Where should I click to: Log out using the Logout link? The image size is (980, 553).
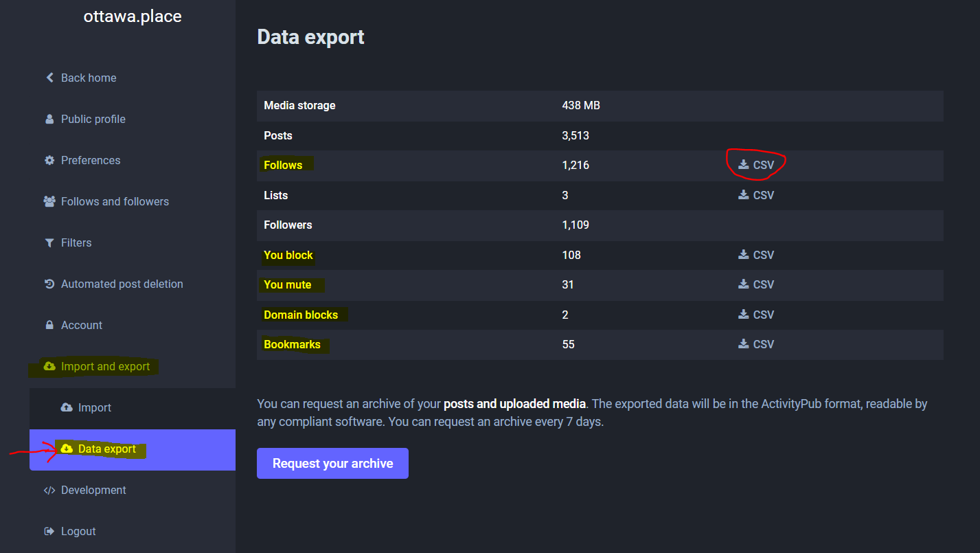78,531
